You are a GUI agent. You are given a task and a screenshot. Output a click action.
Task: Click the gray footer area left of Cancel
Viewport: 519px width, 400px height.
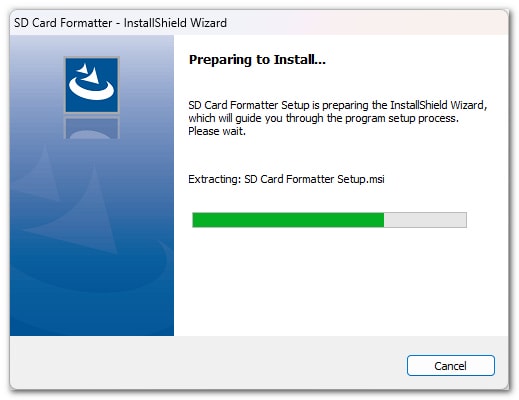pyautogui.click(x=207, y=365)
